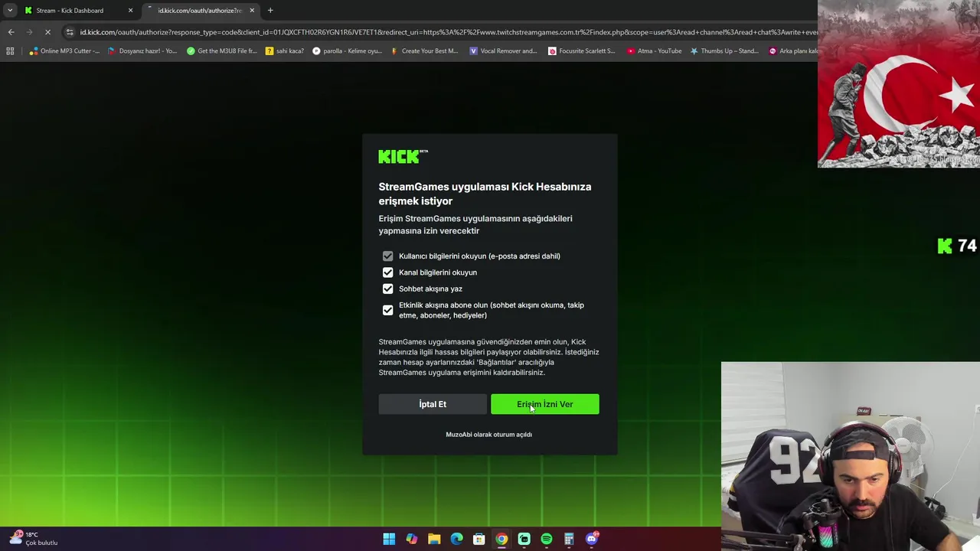This screenshot has height=551, width=980.
Task: Click the webcam video overlay
Action: click(x=851, y=456)
